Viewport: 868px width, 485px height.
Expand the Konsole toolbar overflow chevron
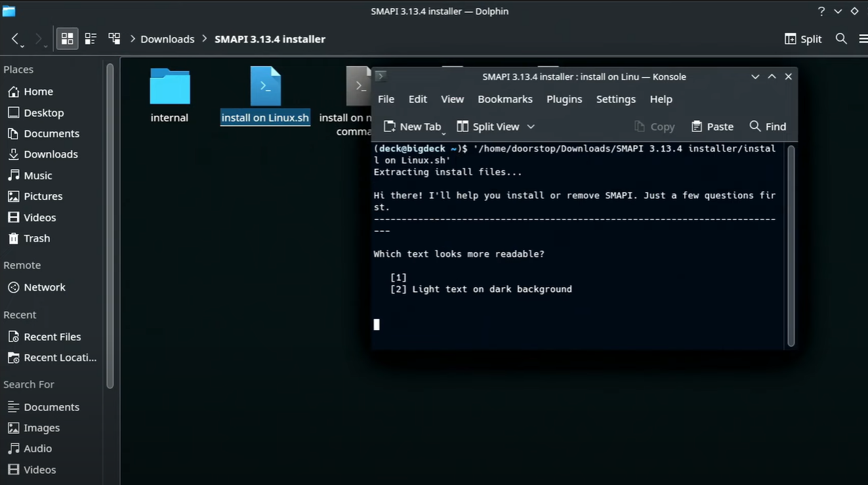coord(531,127)
